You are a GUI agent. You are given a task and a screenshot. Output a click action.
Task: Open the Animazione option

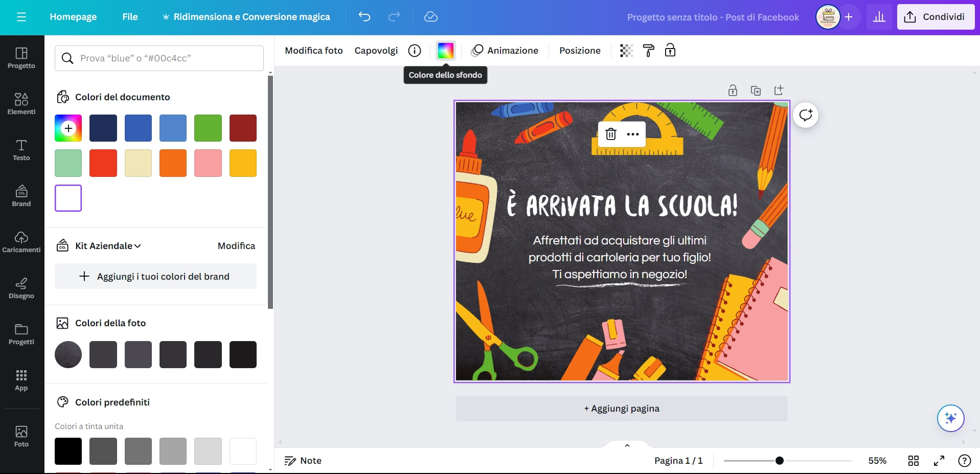(505, 51)
